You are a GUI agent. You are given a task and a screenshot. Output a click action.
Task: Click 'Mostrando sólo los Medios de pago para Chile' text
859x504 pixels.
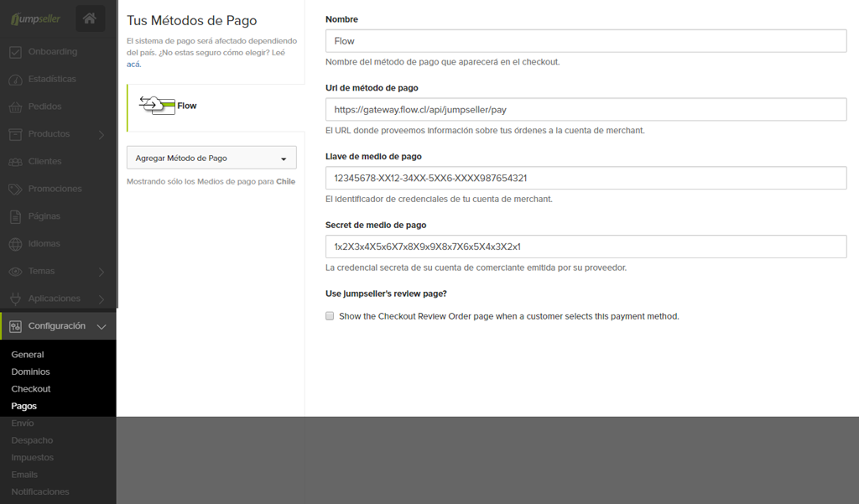coord(211,181)
